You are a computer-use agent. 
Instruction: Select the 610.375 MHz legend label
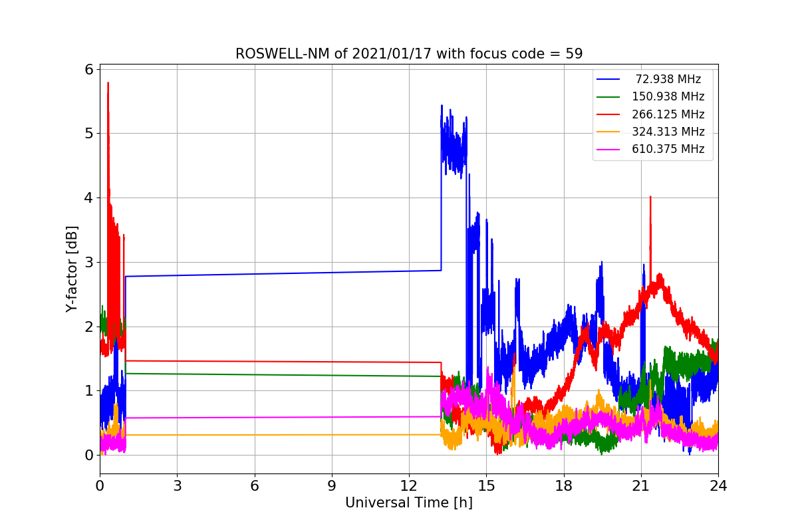[x=668, y=149]
